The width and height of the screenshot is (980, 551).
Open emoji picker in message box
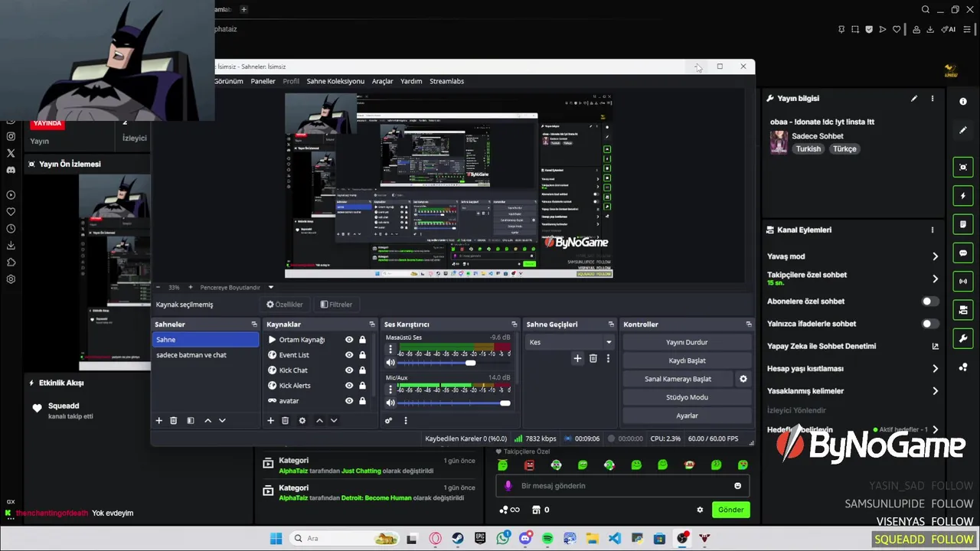click(737, 486)
